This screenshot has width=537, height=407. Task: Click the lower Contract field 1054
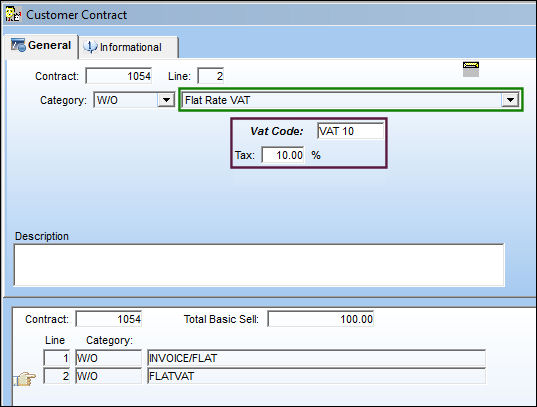[x=109, y=319]
